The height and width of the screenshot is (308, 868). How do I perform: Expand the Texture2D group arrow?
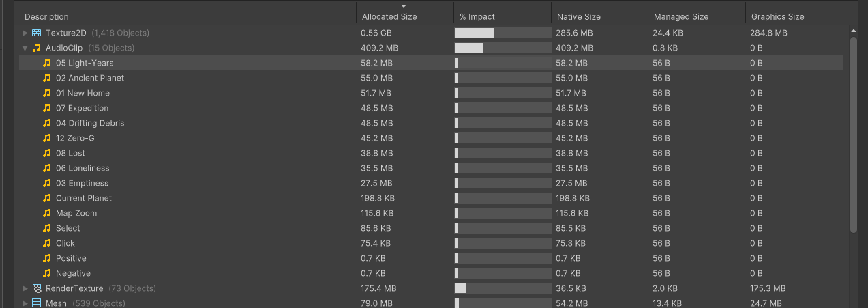point(25,33)
